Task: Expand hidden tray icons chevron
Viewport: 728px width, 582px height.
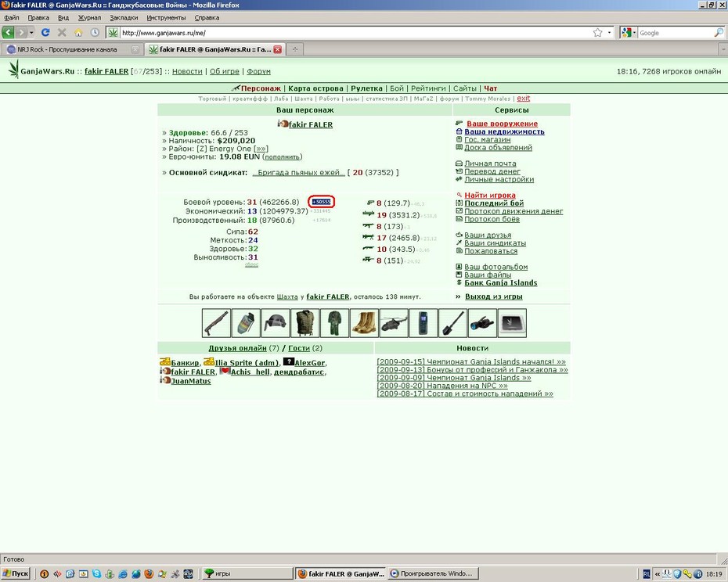Action: (x=658, y=574)
